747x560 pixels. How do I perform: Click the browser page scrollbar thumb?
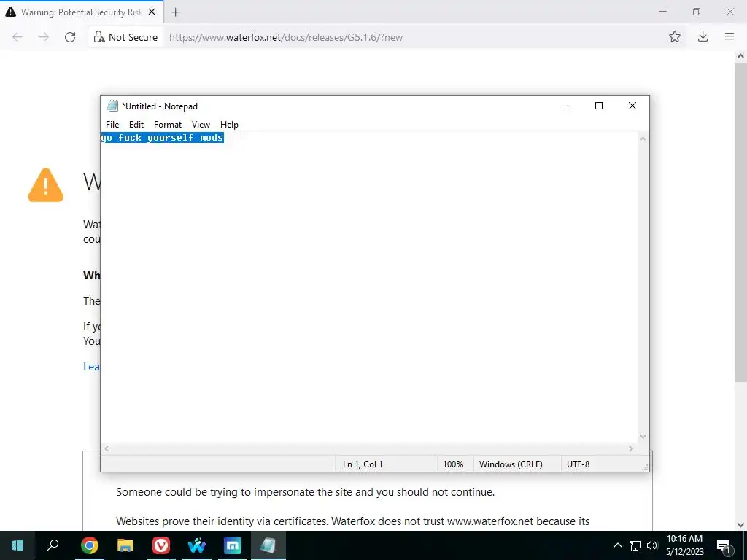[740, 222]
